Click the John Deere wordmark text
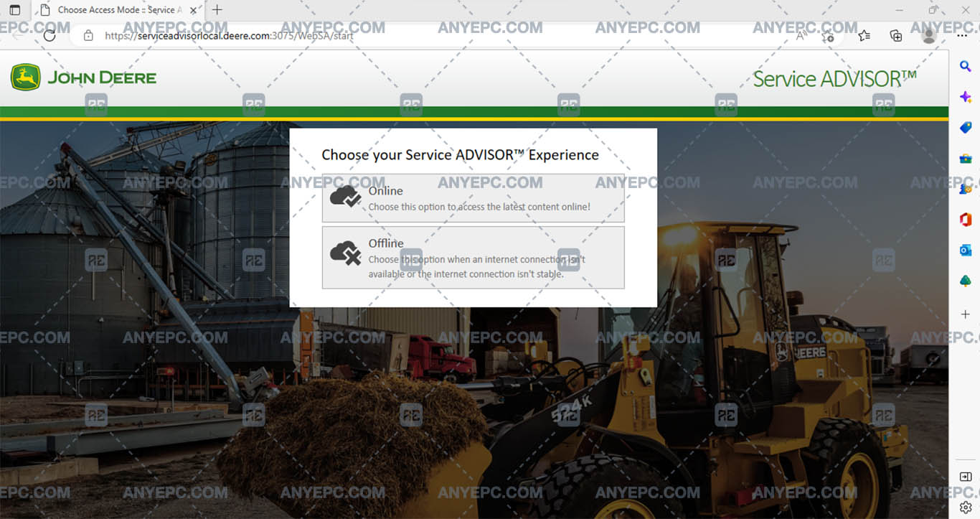The width and height of the screenshot is (980, 519). (102, 78)
